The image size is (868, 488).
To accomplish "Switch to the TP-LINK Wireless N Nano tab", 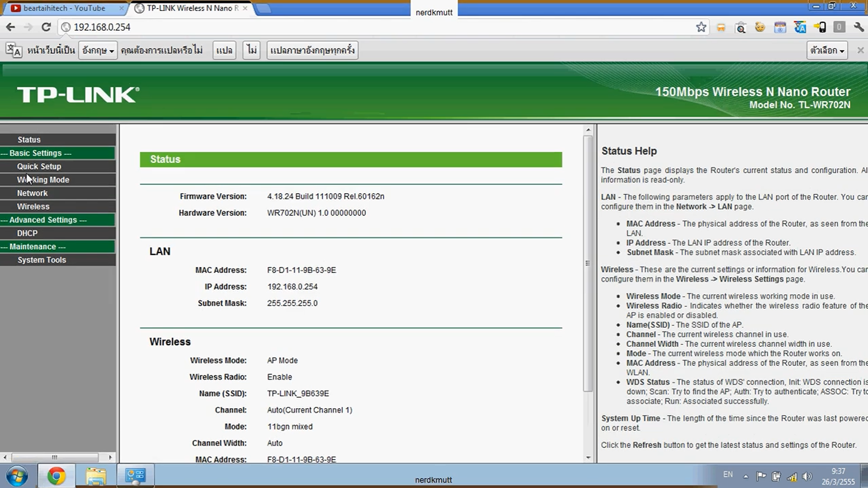I will click(x=193, y=8).
